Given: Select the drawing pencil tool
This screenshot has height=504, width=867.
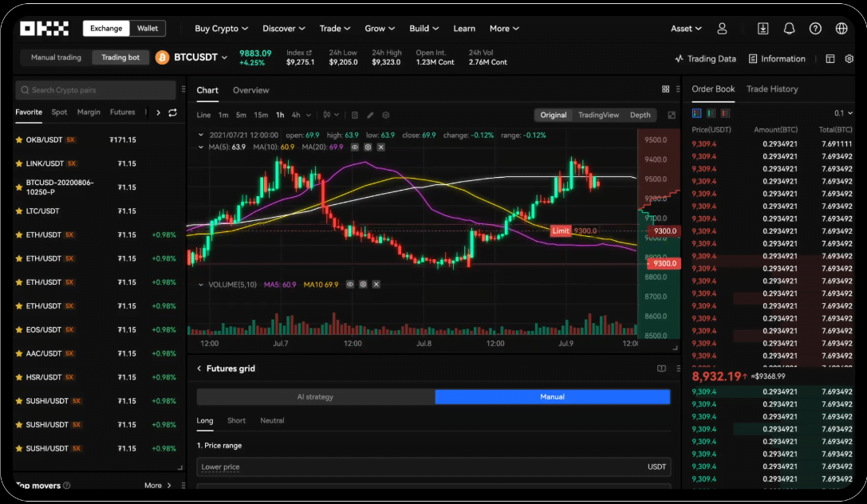Looking at the screenshot, I should [x=370, y=115].
